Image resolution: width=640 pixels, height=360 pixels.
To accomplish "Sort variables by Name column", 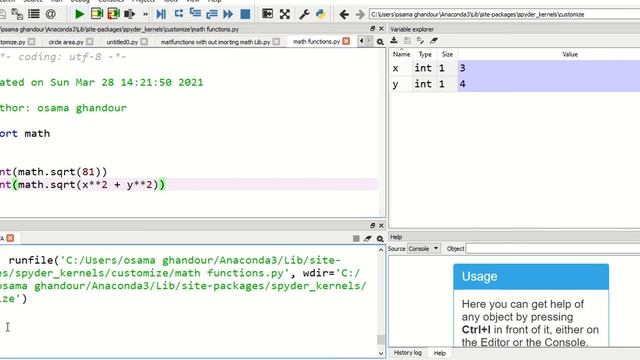I will coord(401,54).
